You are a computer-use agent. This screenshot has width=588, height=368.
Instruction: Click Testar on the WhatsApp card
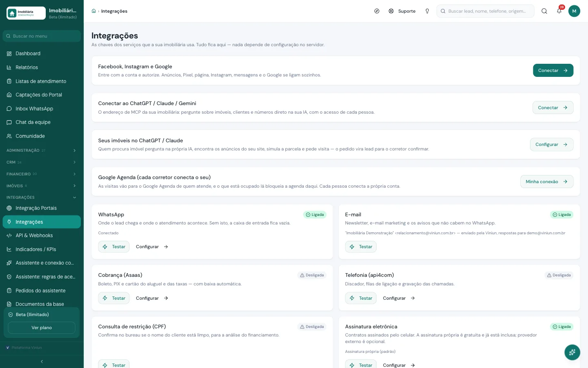(114, 247)
